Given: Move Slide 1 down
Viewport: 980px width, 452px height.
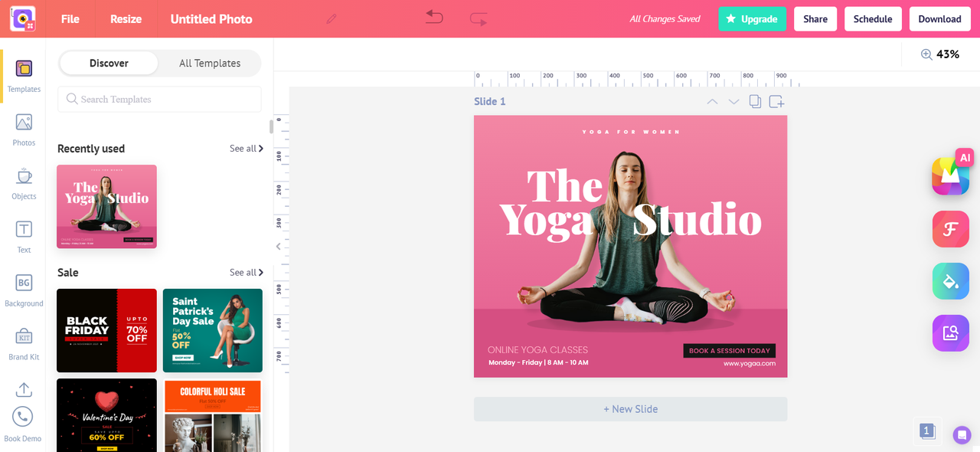Looking at the screenshot, I should click(733, 101).
